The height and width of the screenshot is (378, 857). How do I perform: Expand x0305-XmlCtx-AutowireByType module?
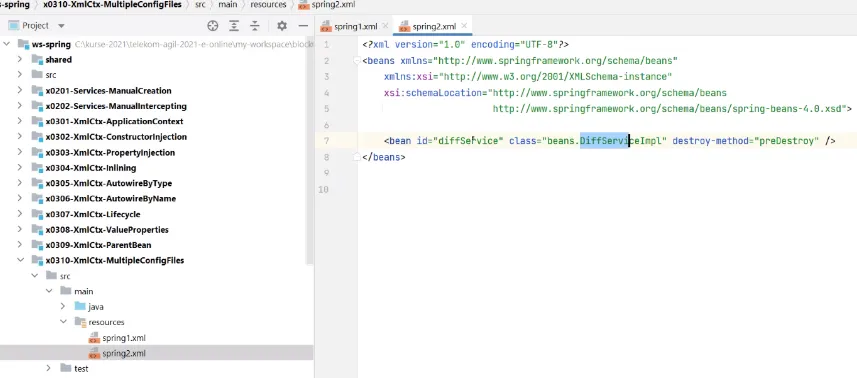click(x=20, y=183)
